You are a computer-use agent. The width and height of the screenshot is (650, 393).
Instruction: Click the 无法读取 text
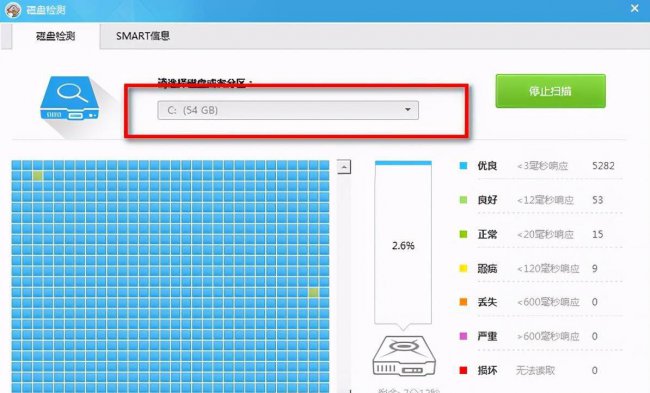pyautogui.click(x=536, y=370)
